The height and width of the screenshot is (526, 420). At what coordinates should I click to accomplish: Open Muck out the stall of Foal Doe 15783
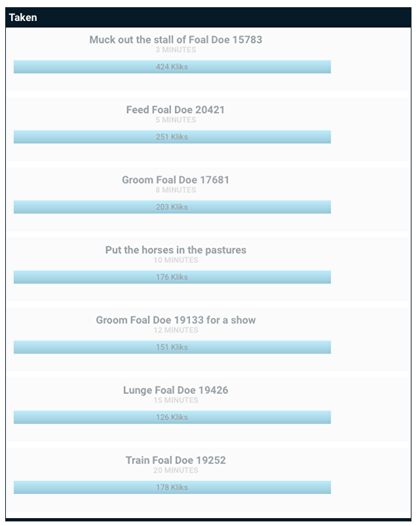175,39
